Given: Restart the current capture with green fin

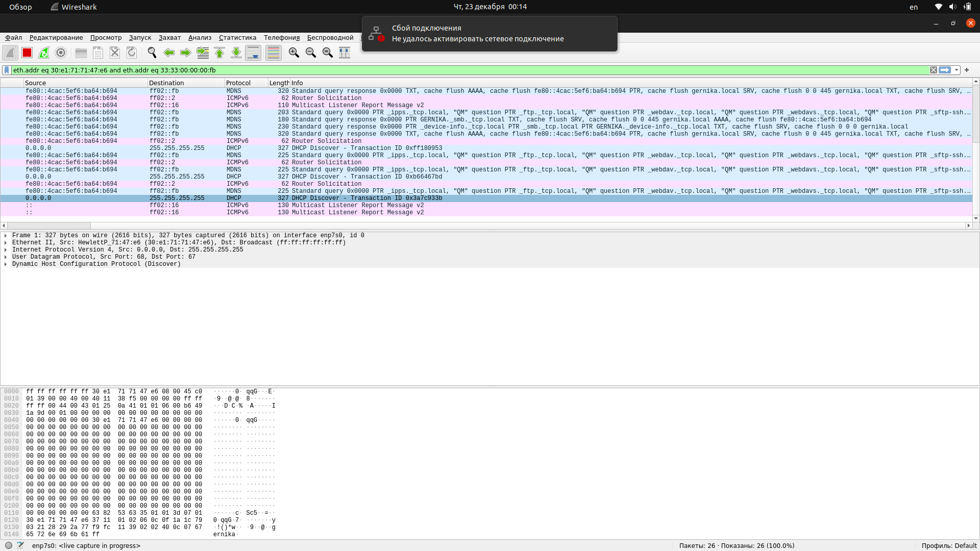Looking at the screenshot, I should click(x=44, y=53).
